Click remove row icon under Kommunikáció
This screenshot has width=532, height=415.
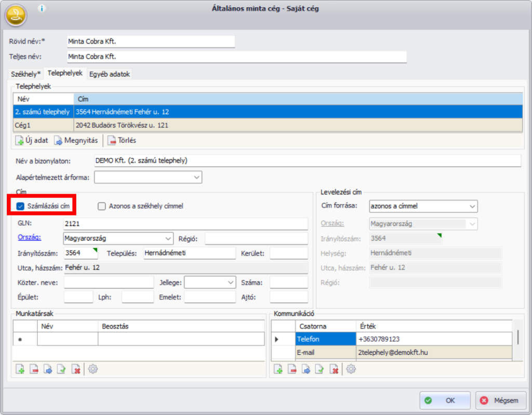(292, 370)
